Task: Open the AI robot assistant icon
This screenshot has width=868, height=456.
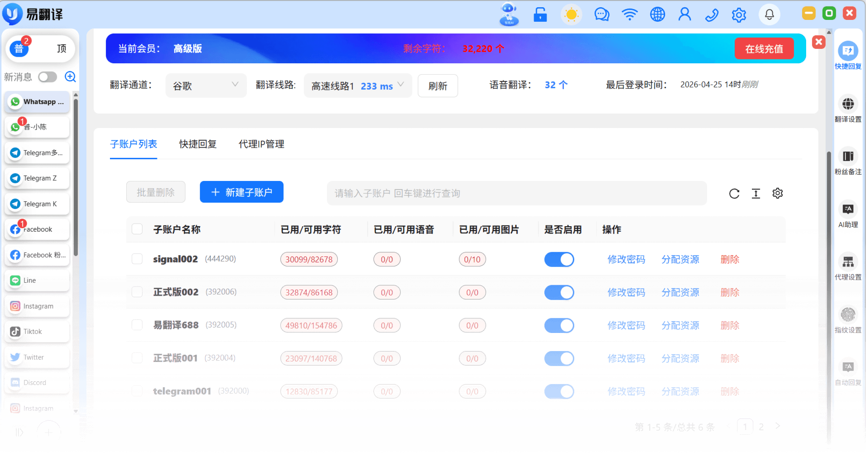Action: tap(509, 14)
